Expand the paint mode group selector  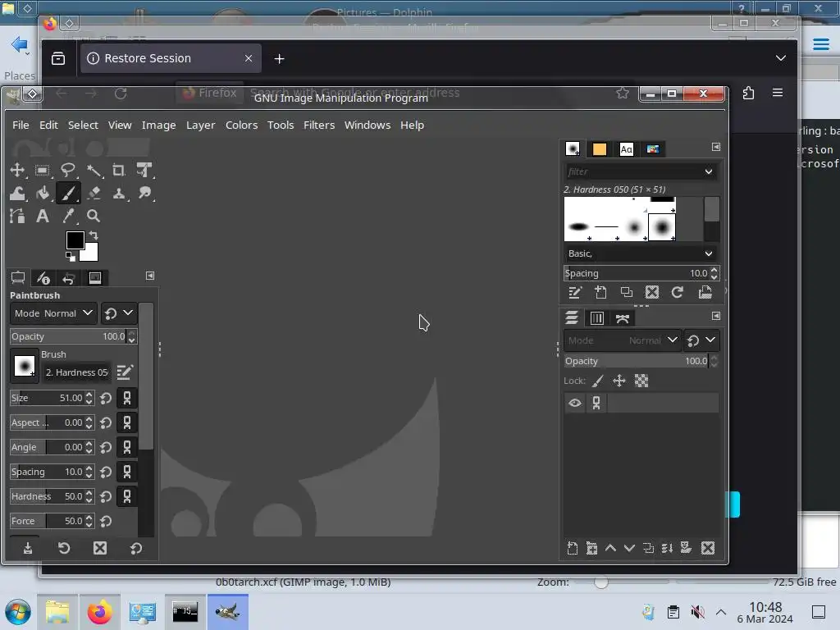tap(118, 313)
